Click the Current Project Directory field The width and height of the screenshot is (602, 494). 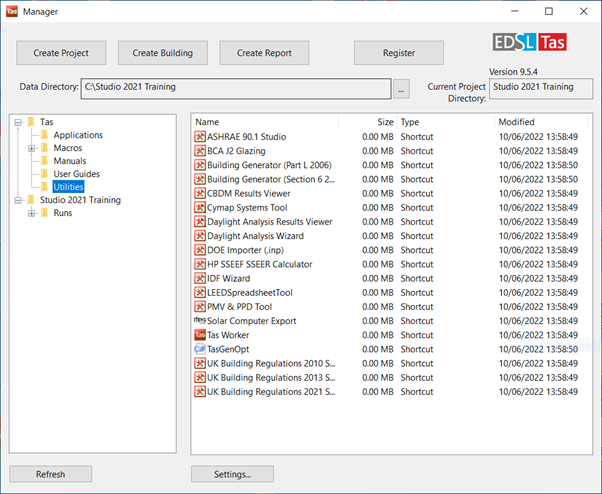541,89
